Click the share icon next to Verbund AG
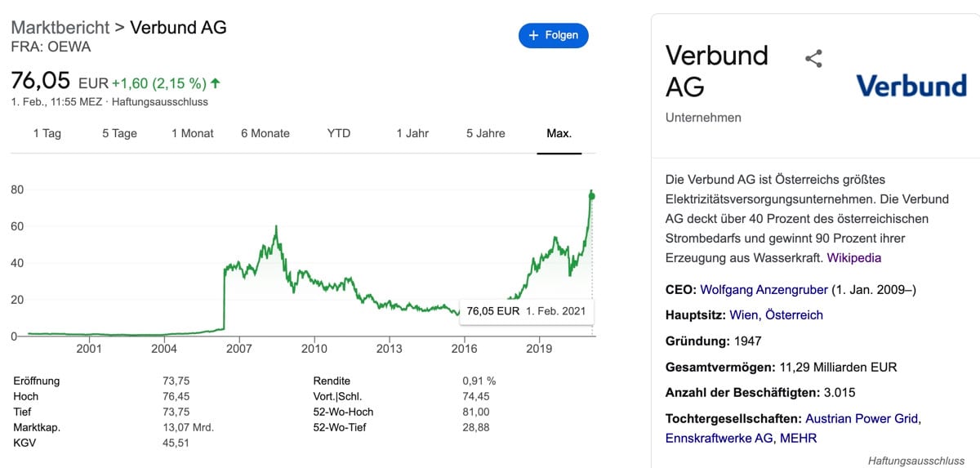 click(x=813, y=59)
